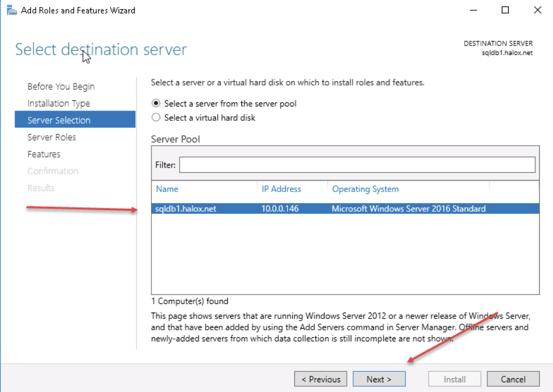Click the '1 Computer(s) found' text
The image size is (553, 392).
click(x=190, y=301)
